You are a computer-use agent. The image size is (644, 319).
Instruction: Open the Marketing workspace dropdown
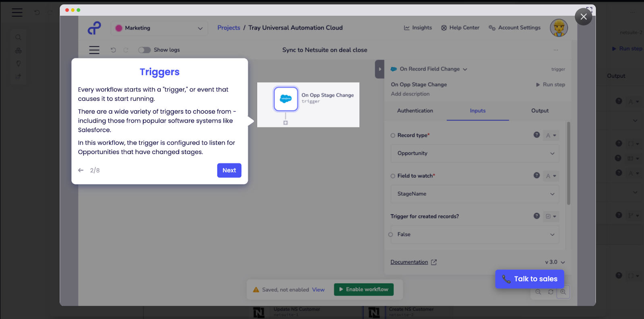click(x=159, y=28)
